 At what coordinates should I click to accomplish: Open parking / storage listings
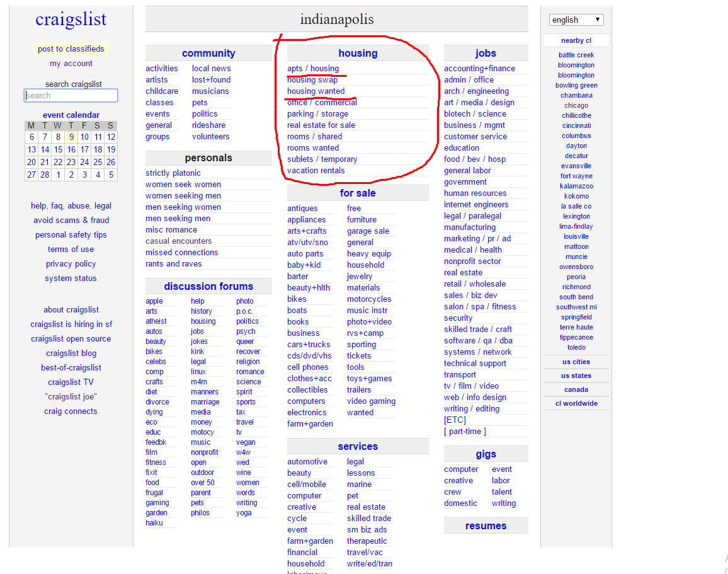(317, 114)
